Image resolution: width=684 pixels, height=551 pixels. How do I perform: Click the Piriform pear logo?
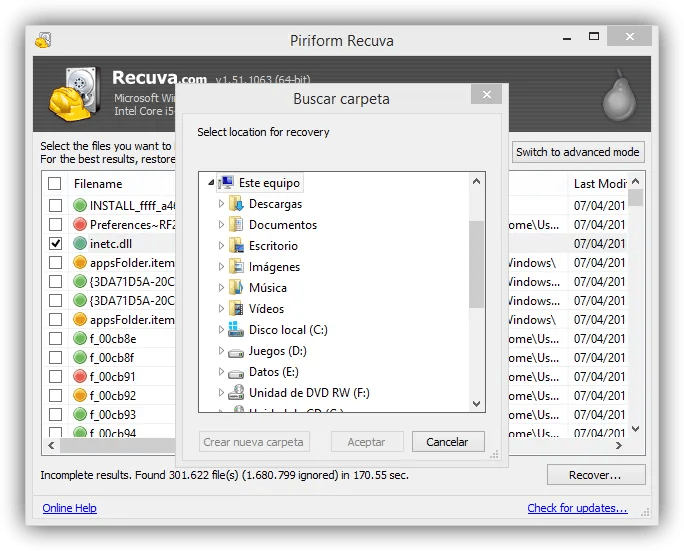pos(619,95)
